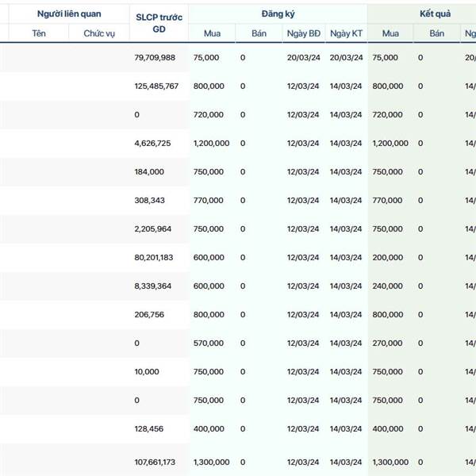Select the cell 10,000
This screenshot has width=476, height=476.
pos(147,371)
